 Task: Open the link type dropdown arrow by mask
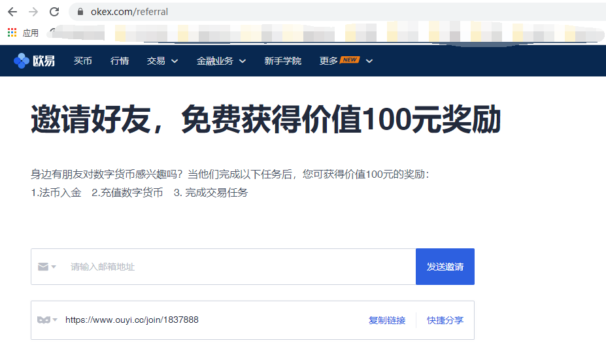click(55, 320)
